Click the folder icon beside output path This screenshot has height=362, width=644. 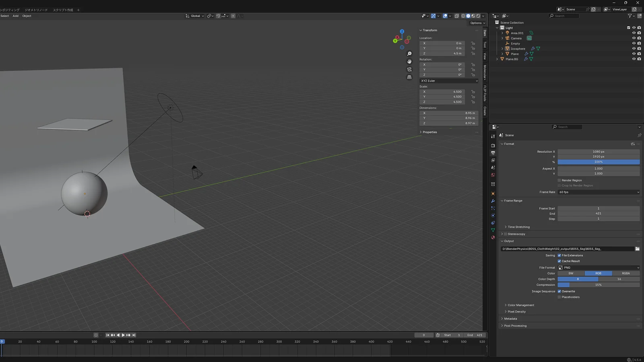click(x=637, y=249)
